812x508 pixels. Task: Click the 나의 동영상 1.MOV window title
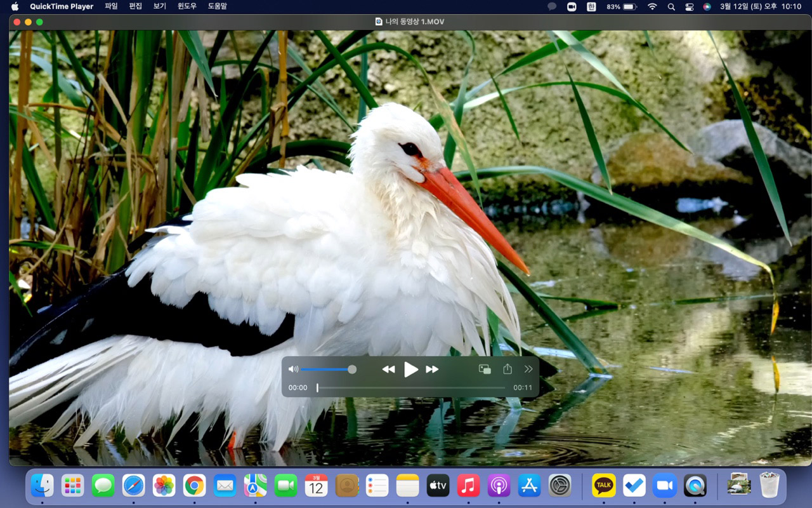click(414, 22)
